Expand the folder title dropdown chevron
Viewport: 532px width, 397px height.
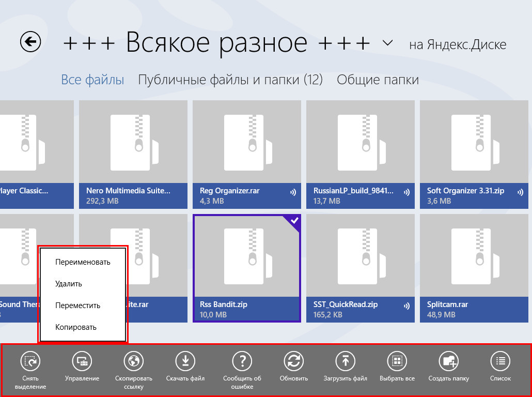tap(387, 43)
